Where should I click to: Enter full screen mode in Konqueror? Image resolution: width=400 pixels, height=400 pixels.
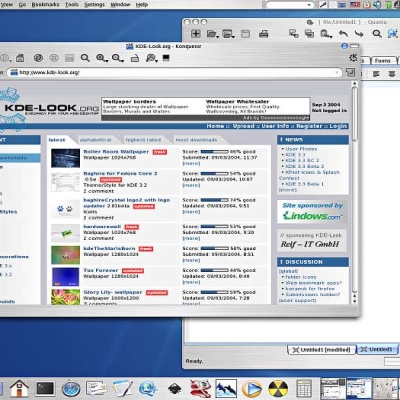(166, 58)
